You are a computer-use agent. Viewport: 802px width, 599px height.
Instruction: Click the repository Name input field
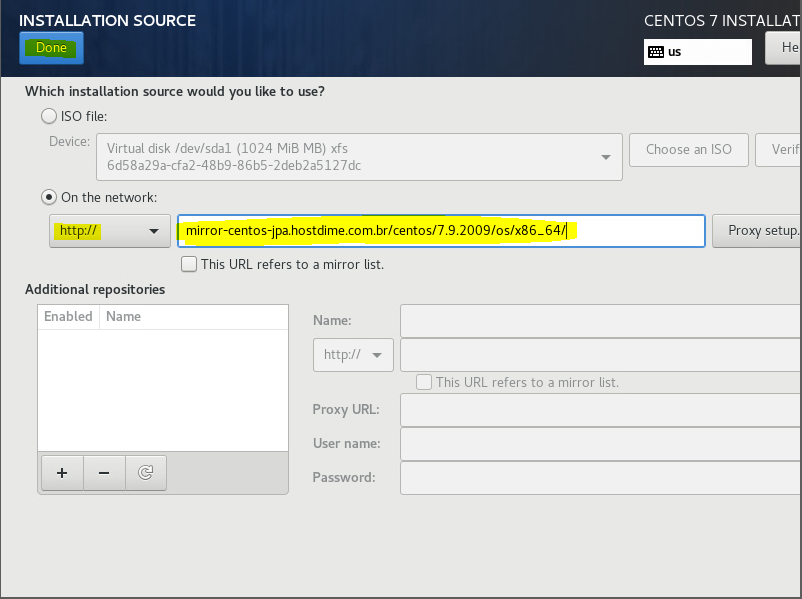pyautogui.click(x=600, y=321)
